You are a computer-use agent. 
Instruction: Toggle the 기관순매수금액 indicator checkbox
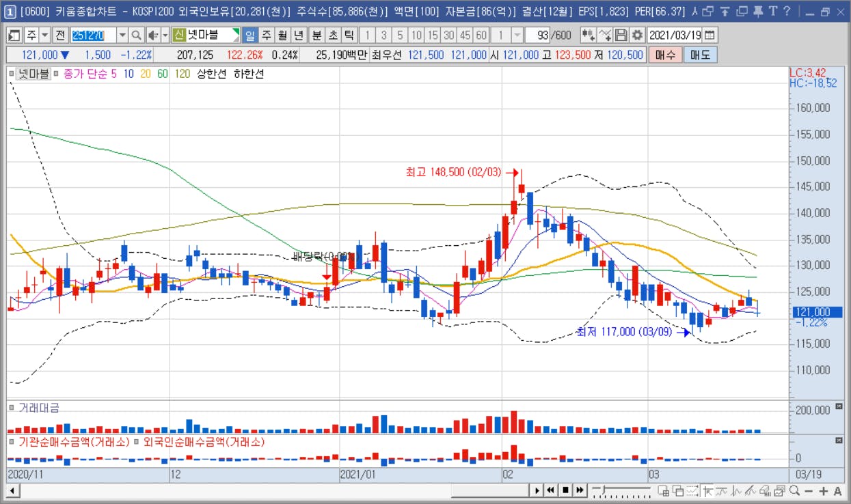(x=12, y=442)
